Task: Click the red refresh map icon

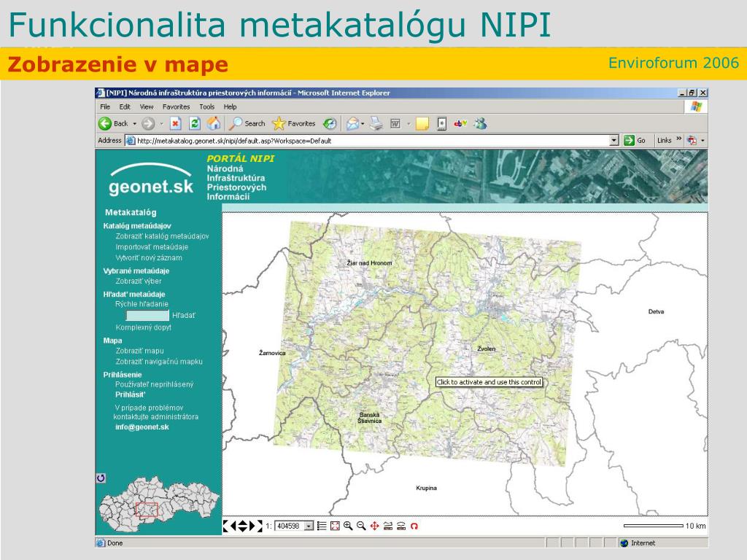Action: [x=414, y=526]
